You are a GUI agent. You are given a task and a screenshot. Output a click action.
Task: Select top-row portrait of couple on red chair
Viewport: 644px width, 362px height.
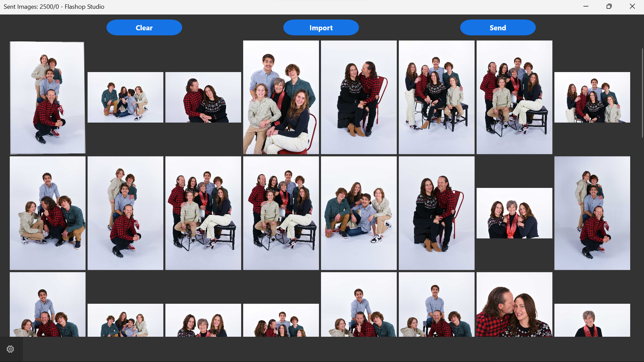pyautogui.click(x=359, y=97)
